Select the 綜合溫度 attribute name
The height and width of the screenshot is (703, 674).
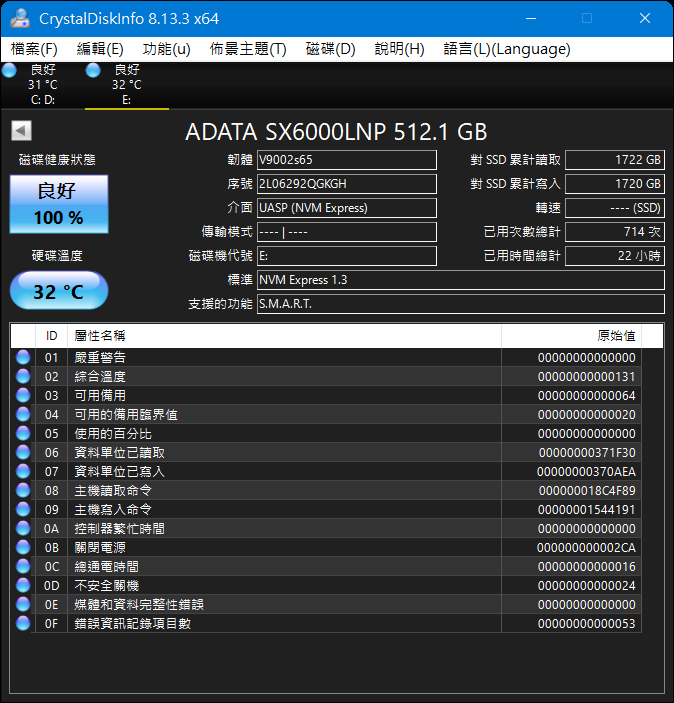click(100, 376)
